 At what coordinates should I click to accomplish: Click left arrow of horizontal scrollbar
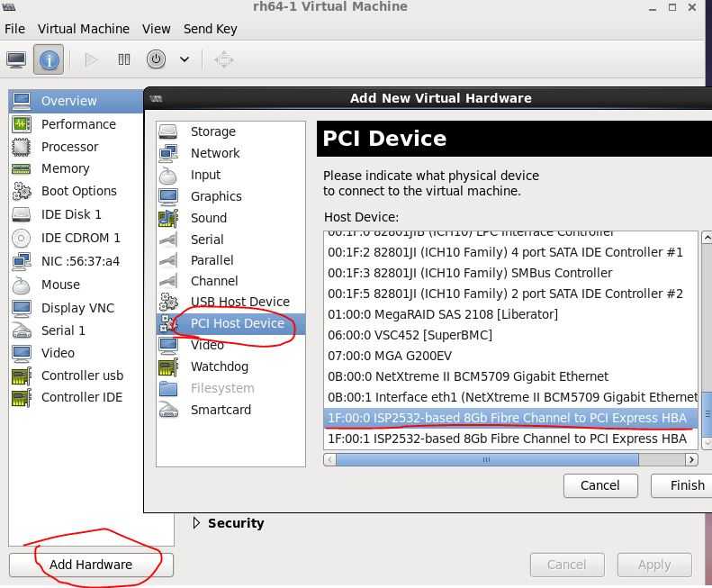(330, 460)
